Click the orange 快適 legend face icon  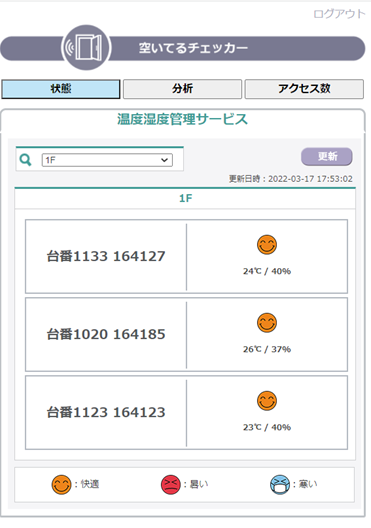(x=61, y=485)
